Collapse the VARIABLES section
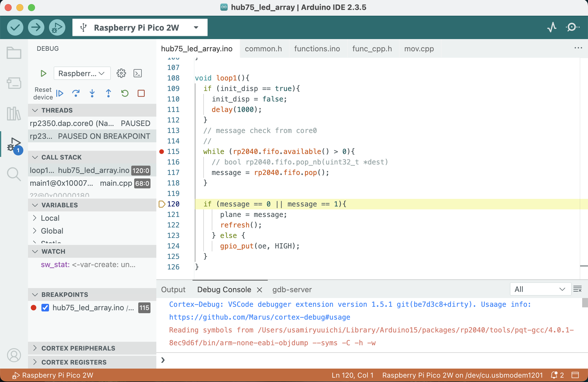The width and height of the screenshot is (588, 382). (x=92, y=205)
